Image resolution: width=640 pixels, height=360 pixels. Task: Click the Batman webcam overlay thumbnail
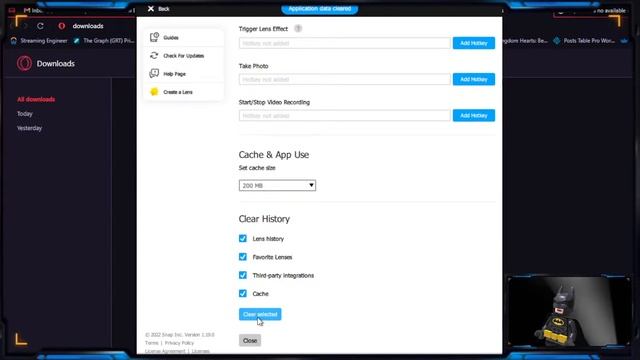[x=569, y=311]
